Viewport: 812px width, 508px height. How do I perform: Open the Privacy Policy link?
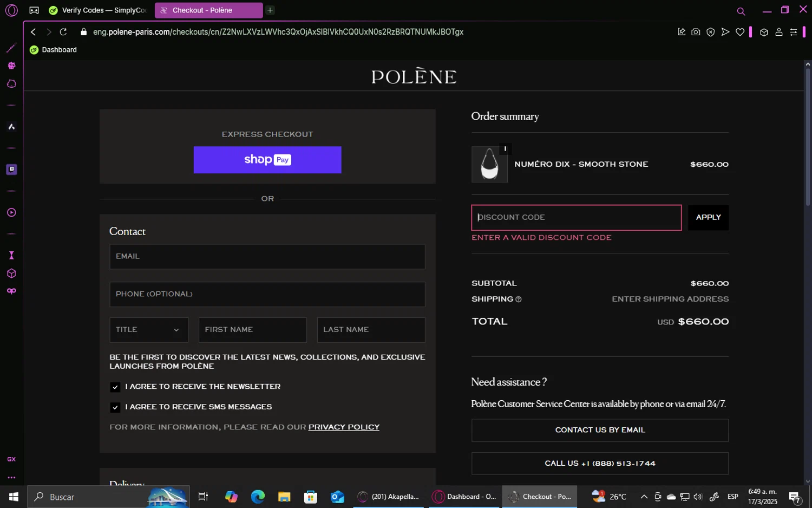tap(344, 427)
